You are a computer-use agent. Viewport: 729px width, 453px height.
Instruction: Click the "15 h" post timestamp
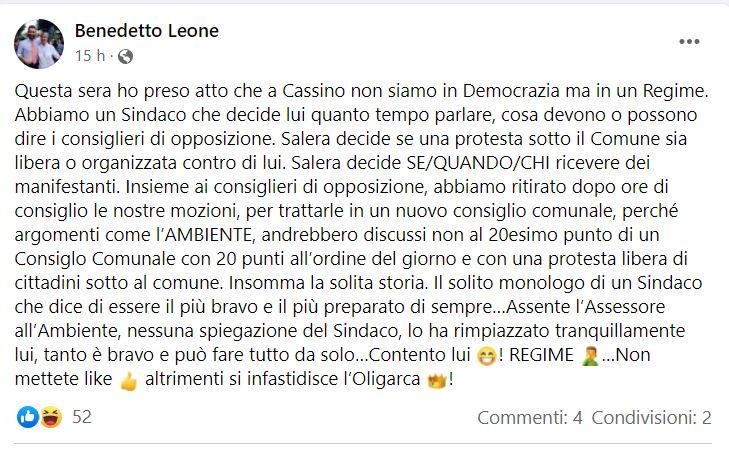(88, 55)
